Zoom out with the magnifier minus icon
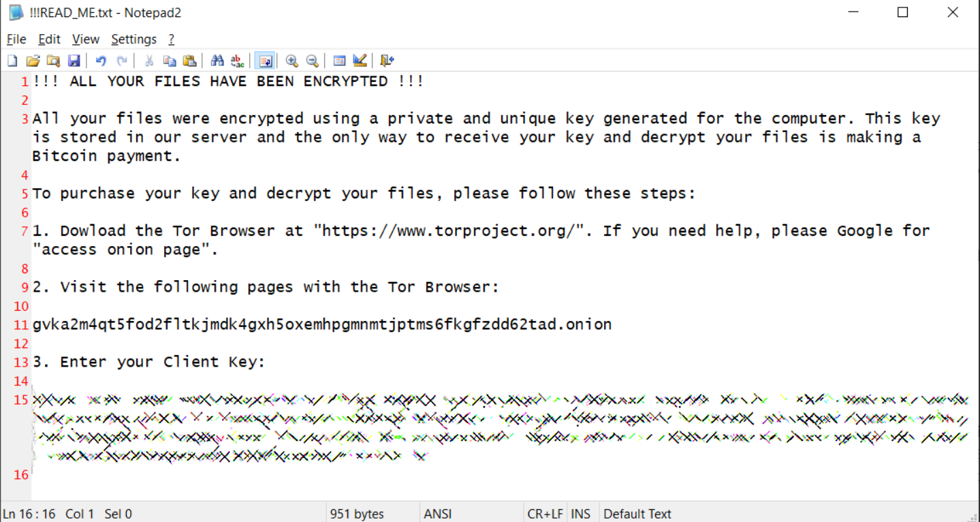This screenshot has width=980, height=522. [313, 61]
